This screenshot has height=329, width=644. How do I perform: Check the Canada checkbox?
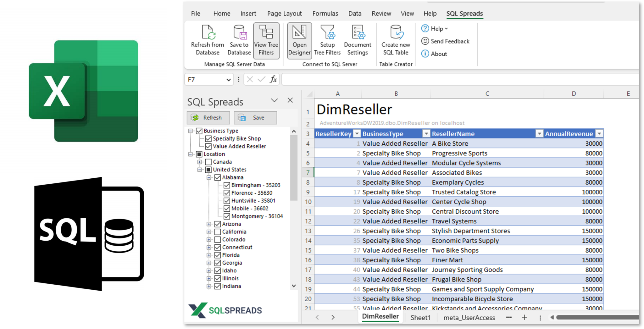click(208, 162)
